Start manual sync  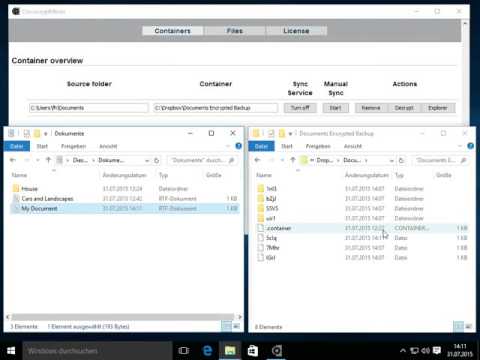coord(336,108)
